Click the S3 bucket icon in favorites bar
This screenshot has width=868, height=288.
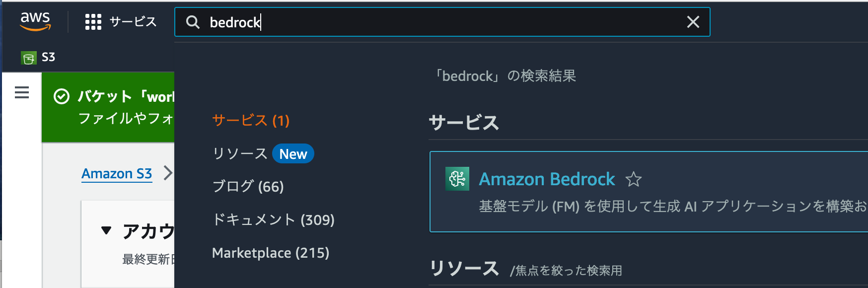tap(30, 57)
